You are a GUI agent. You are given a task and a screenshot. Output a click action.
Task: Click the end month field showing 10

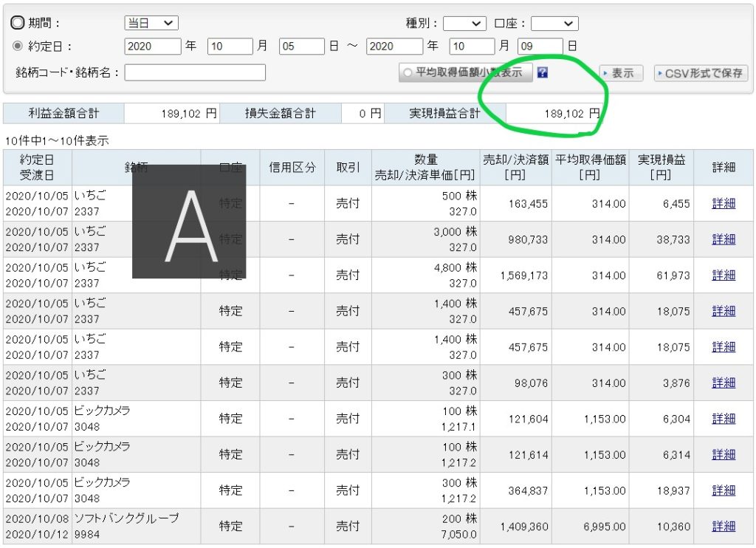[x=472, y=47]
